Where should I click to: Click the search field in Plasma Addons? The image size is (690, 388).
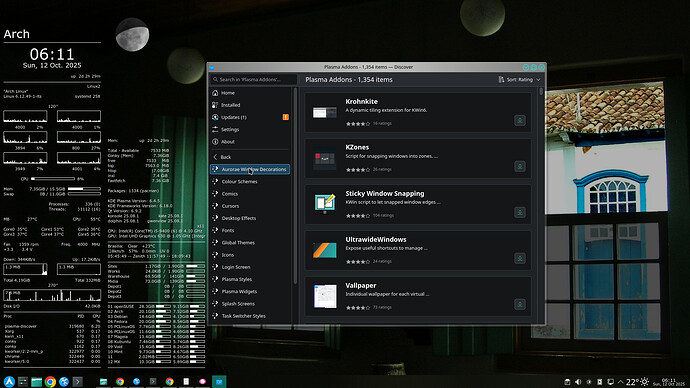tap(253, 80)
